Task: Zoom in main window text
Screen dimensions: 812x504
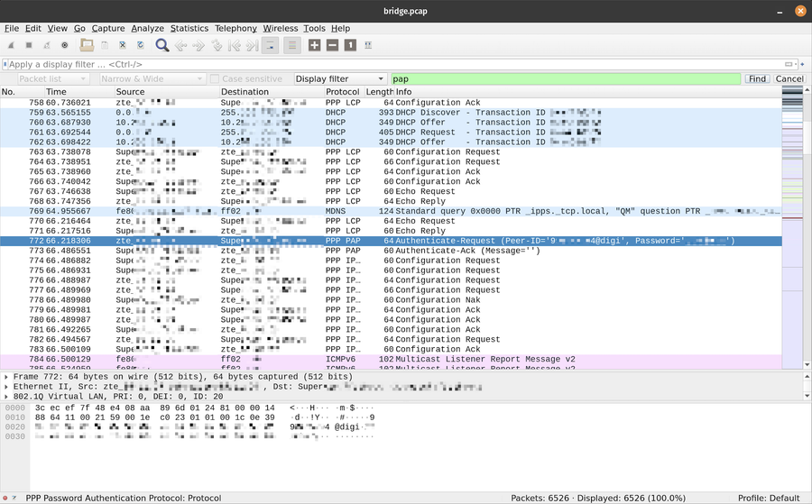Action: [x=314, y=46]
